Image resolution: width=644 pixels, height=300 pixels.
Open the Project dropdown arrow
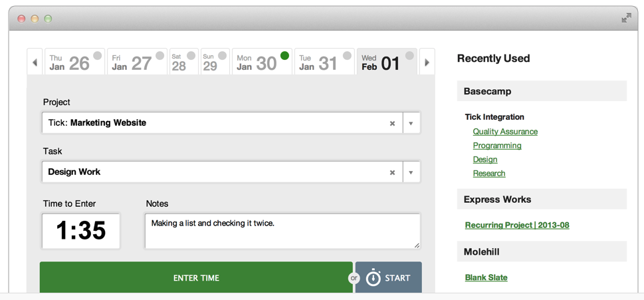[411, 123]
